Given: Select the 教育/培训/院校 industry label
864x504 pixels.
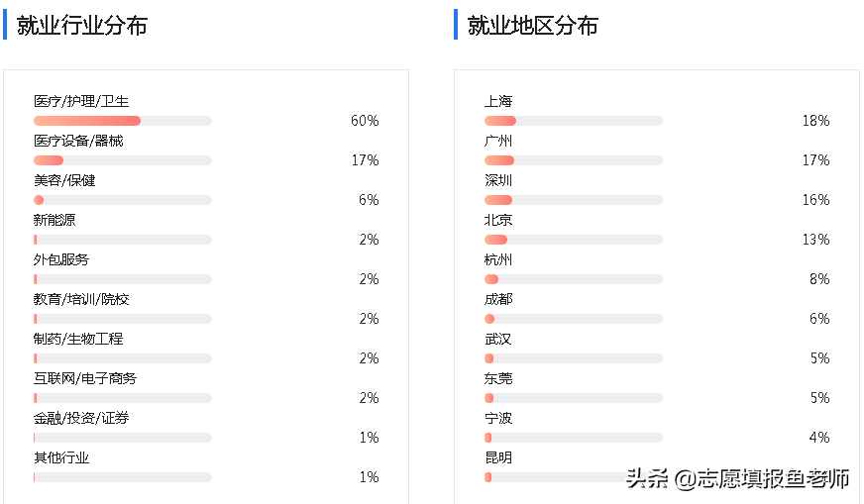Looking at the screenshot, I should (x=81, y=300).
